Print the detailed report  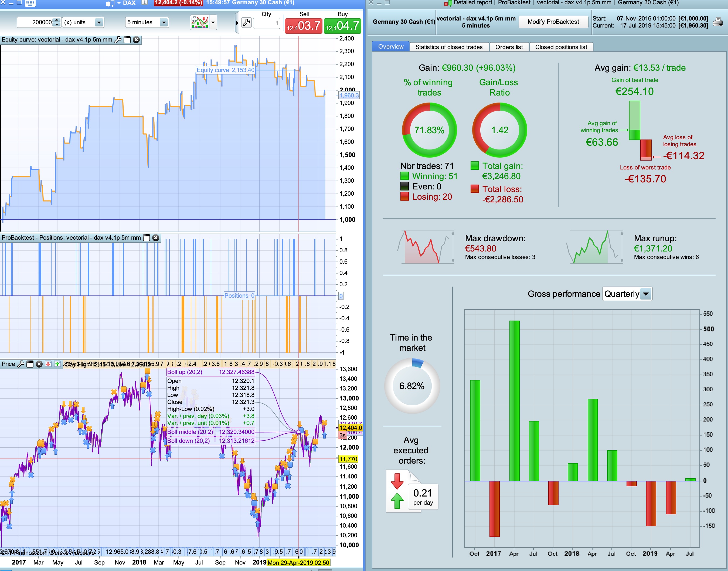[x=718, y=22]
